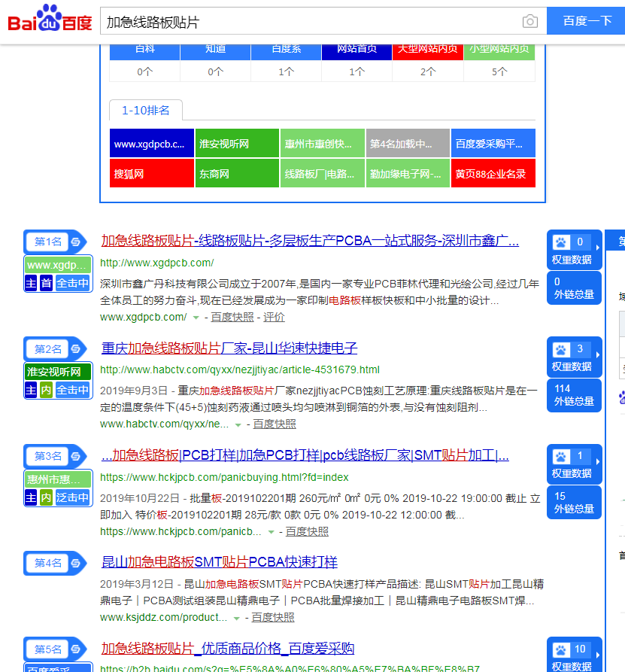Click 网站首页 column header
Viewport: 625px width, 672px height.
point(356,51)
